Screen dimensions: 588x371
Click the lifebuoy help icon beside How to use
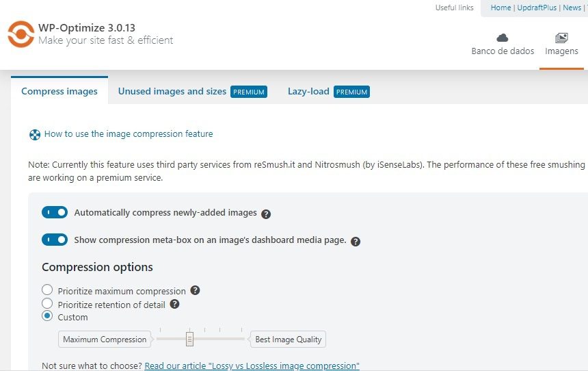[34, 134]
